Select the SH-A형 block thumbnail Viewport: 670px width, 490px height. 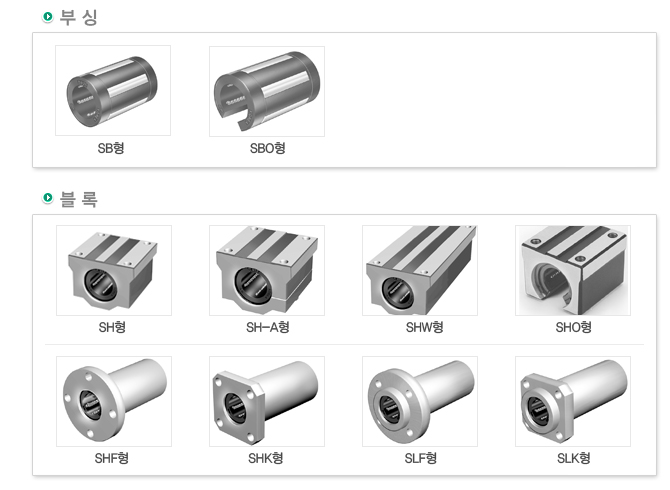267,270
